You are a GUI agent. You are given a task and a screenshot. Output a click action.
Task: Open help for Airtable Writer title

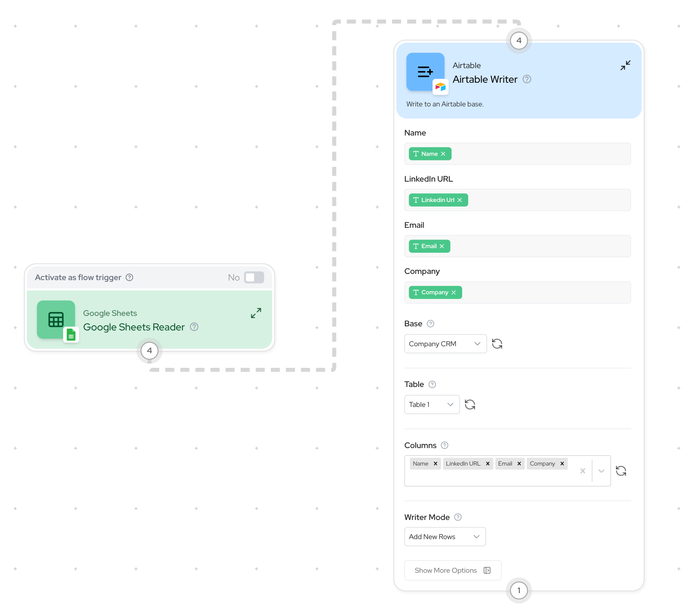tap(527, 79)
